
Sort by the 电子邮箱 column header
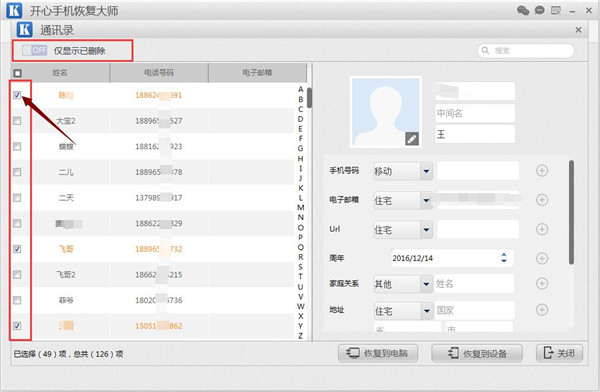pyautogui.click(x=257, y=73)
